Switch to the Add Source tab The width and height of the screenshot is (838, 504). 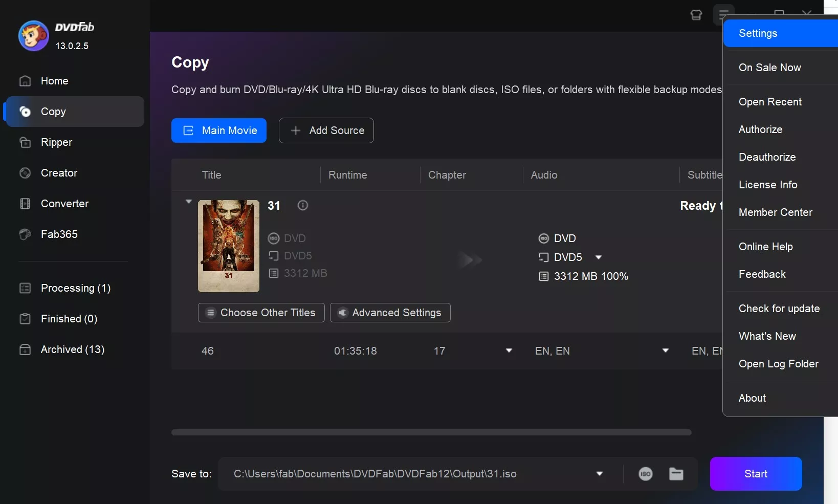click(x=326, y=130)
